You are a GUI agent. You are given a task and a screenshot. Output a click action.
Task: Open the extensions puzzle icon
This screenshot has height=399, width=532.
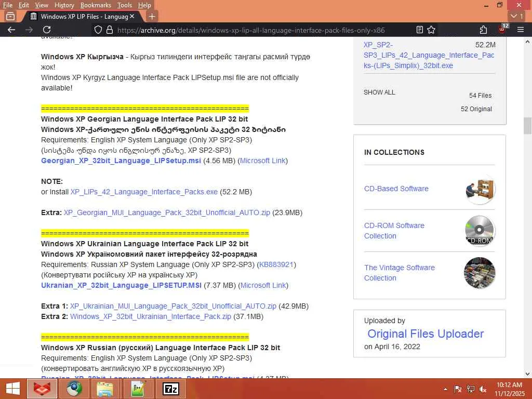tap(484, 30)
